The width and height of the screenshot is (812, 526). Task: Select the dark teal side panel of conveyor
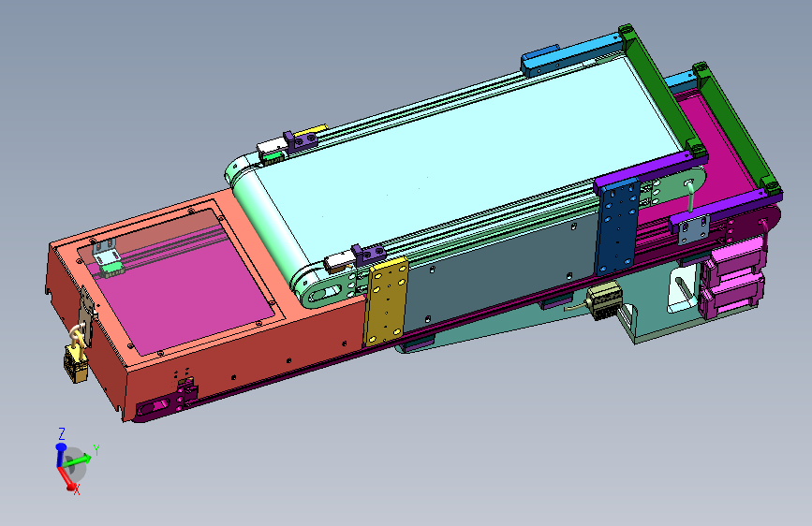(502, 270)
